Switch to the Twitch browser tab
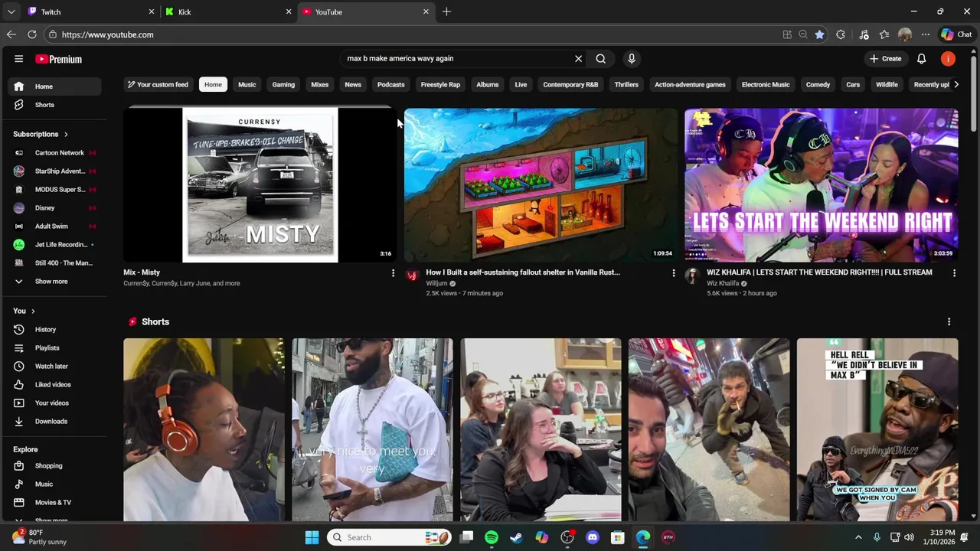980x551 pixels. coord(90,11)
